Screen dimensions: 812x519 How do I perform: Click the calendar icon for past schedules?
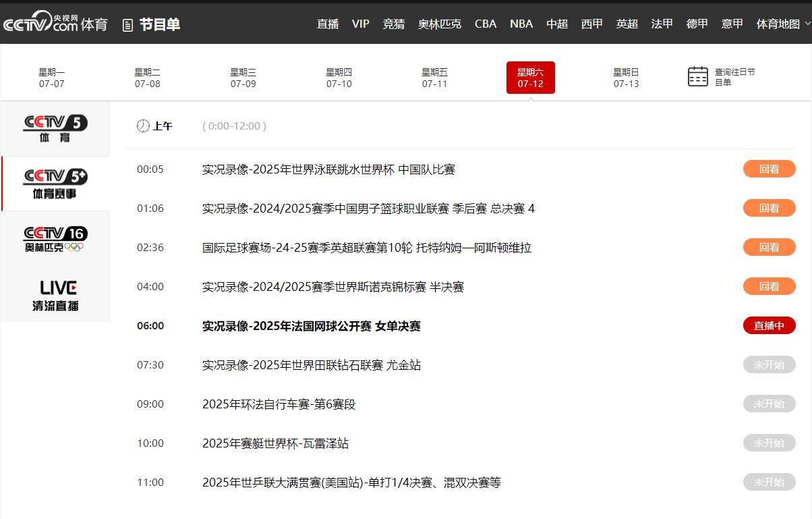pos(697,77)
